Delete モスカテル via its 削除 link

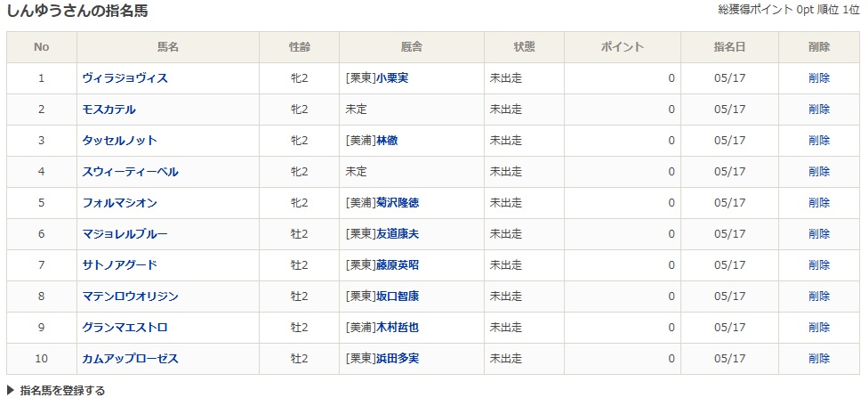819,110
